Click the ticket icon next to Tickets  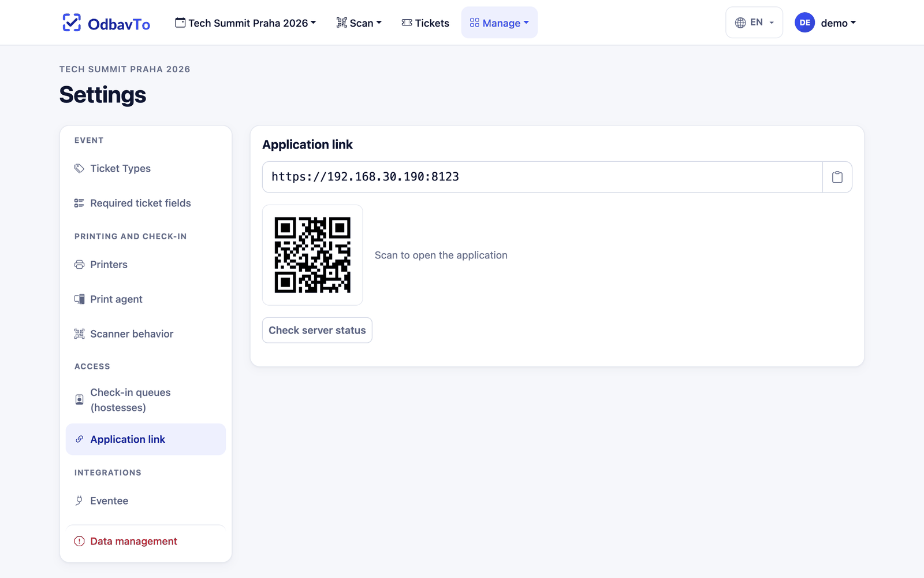point(407,23)
